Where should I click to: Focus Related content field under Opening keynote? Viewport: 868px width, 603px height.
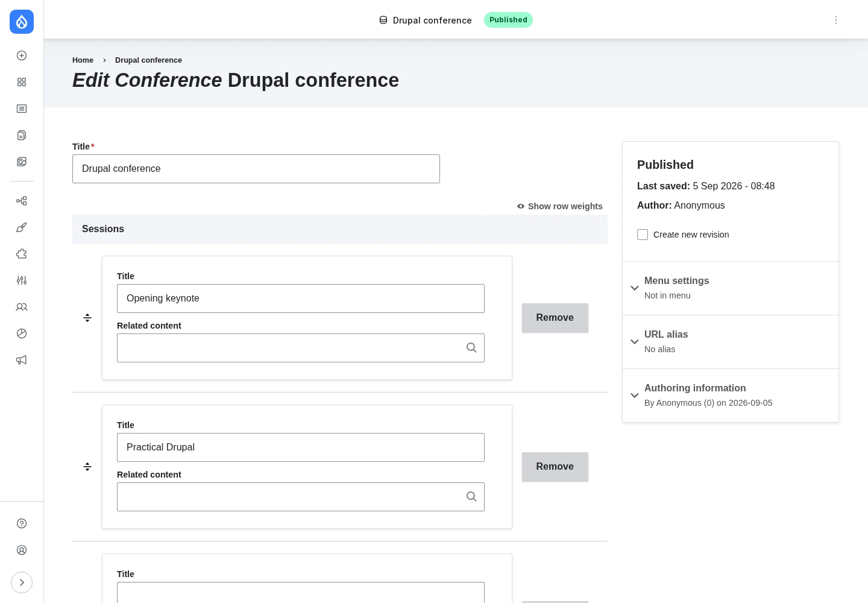click(301, 348)
